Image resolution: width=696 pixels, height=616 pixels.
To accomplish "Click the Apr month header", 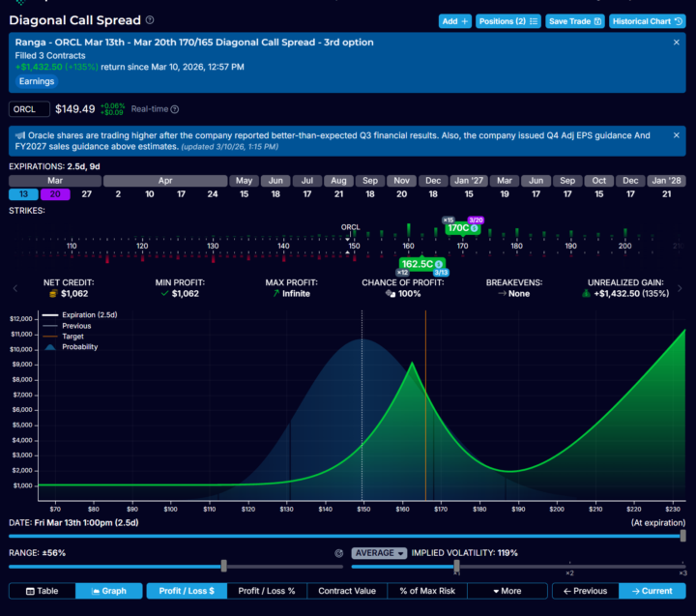I will tap(165, 181).
